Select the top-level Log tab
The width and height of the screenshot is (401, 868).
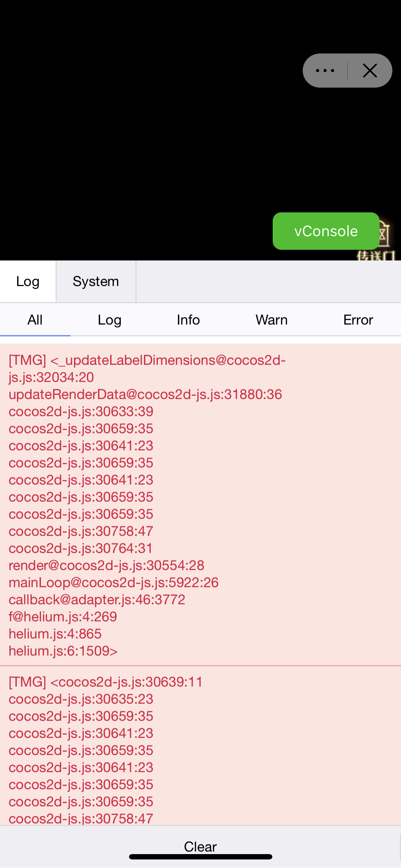[28, 281]
